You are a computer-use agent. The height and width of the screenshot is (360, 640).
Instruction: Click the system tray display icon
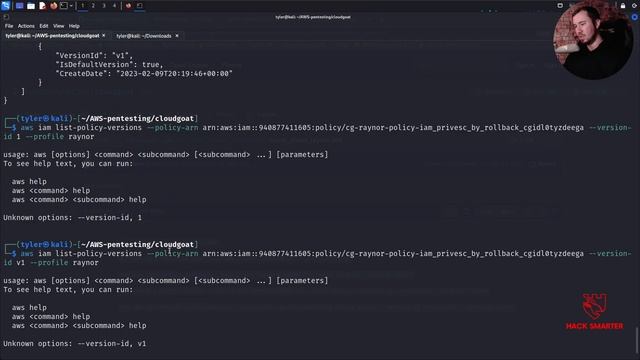coord(560,6)
